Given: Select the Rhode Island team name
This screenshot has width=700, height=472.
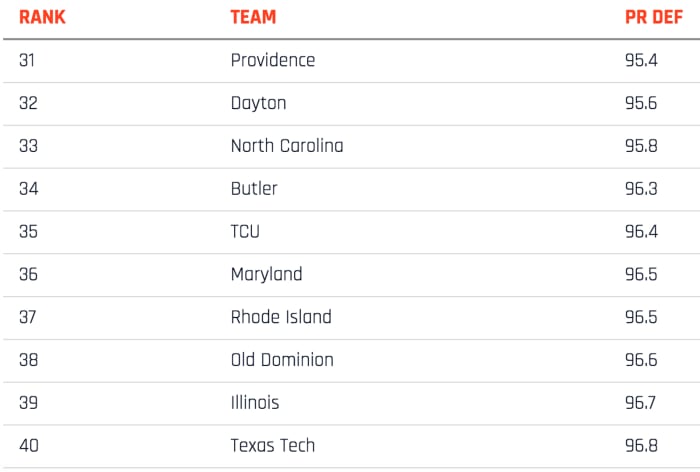Looking at the screenshot, I should pos(281,317).
